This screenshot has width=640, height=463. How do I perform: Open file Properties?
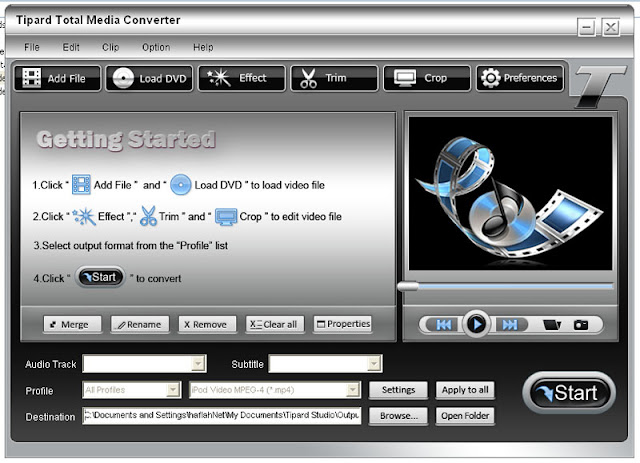(x=342, y=324)
